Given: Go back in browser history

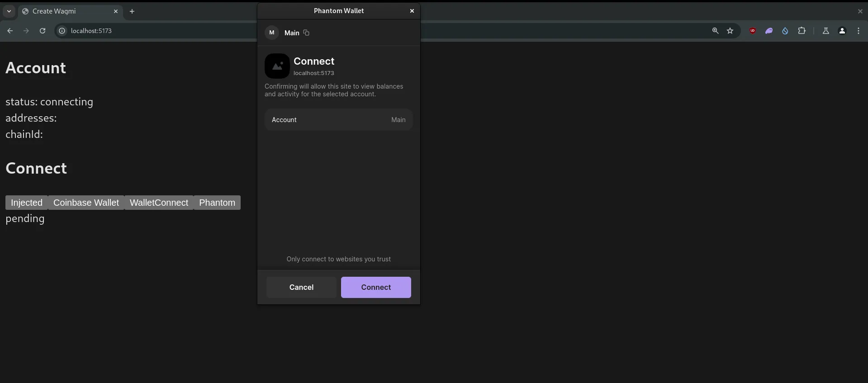Looking at the screenshot, I should pyautogui.click(x=10, y=31).
